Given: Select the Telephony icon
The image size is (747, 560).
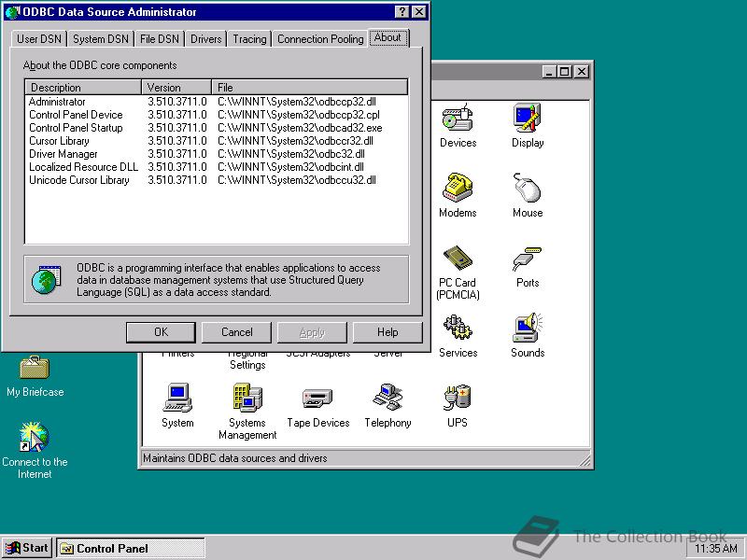Looking at the screenshot, I should point(388,399).
